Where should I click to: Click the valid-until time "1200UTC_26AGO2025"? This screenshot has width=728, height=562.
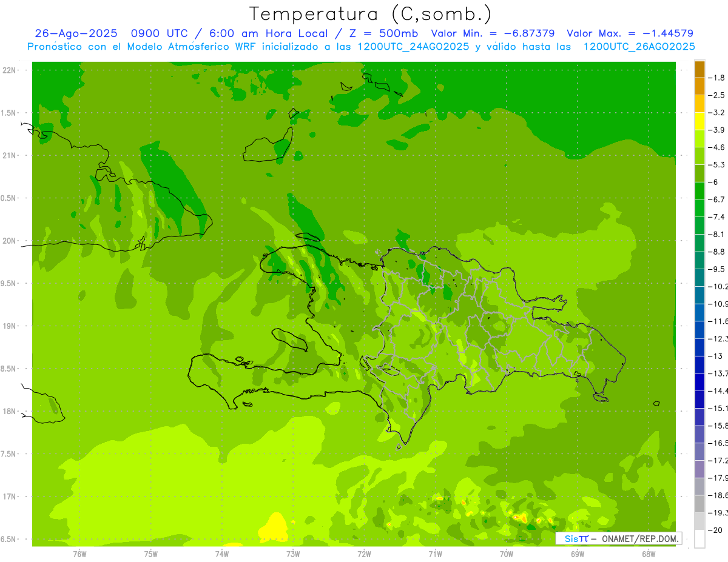(639, 47)
